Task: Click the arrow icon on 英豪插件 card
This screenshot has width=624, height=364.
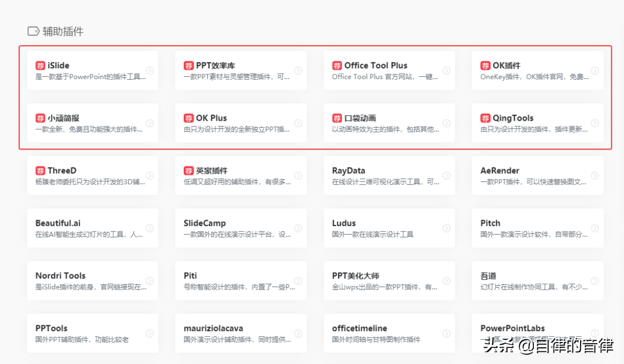Action: click(x=298, y=176)
